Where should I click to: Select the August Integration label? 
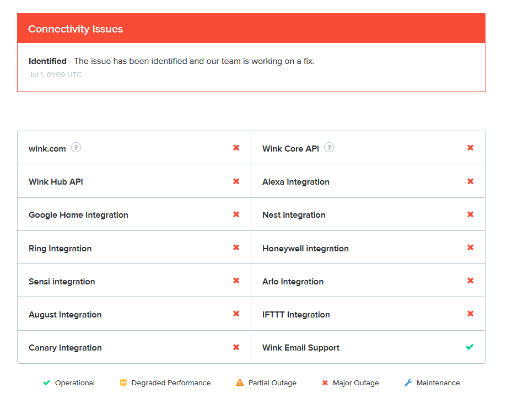coord(65,315)
